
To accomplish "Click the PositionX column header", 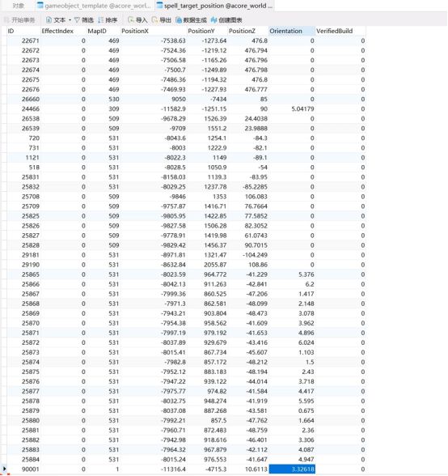I will coord(154,31).
